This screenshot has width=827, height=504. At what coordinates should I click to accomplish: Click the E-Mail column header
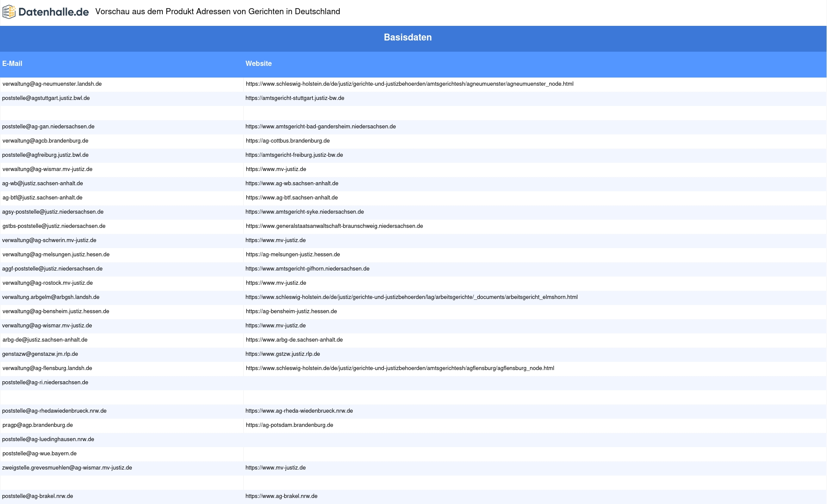(x=12, y=64)
